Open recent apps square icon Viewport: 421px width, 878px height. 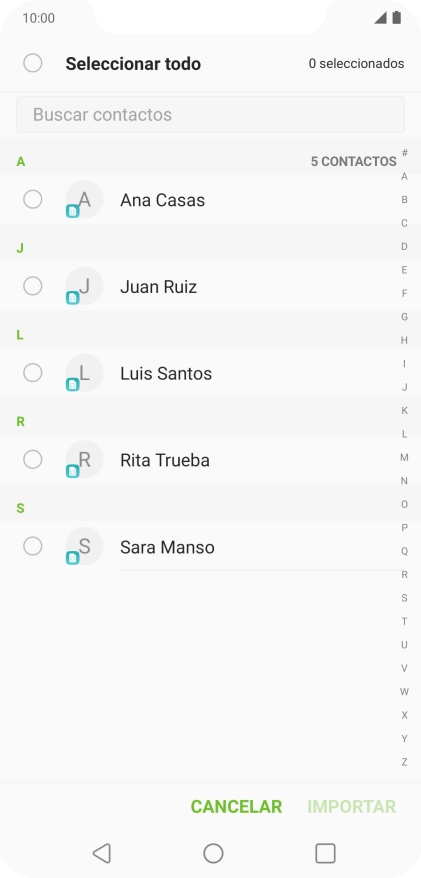click(x=325, y=853)
